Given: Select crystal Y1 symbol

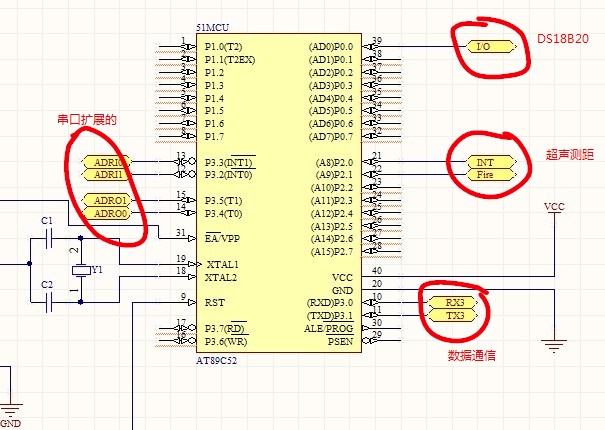Looking at the screenshot, I should tap(81, 270).
